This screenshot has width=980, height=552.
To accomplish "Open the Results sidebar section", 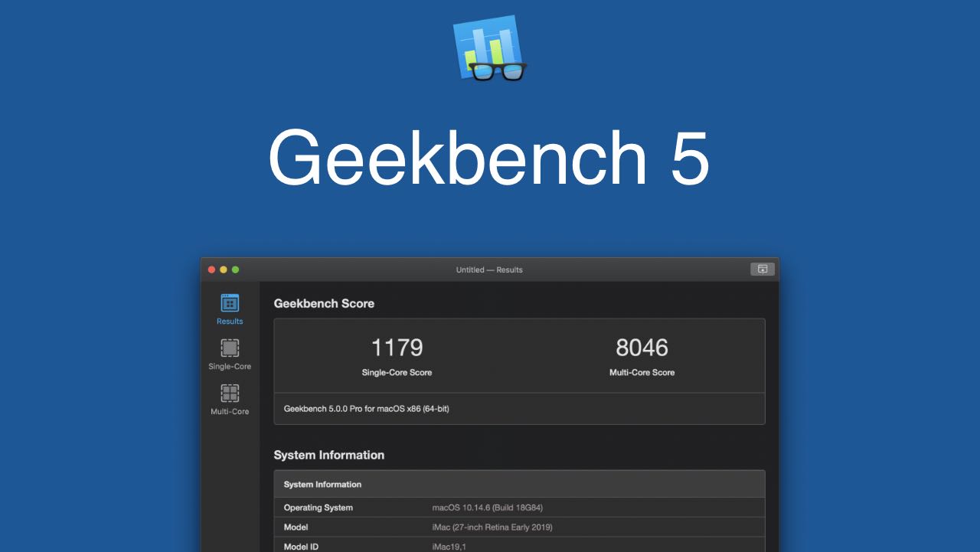I will pos(230,309).
